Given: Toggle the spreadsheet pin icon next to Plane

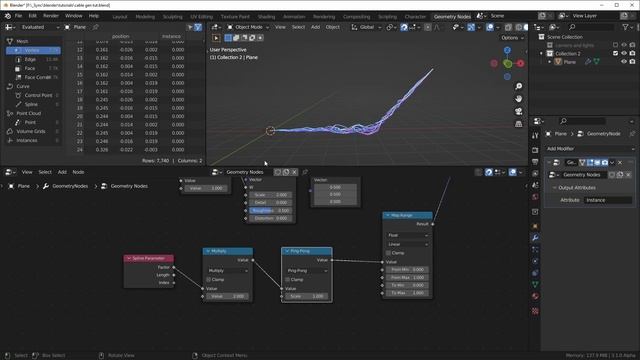Looking at the screenshot, I should click(x=96, y=27).
